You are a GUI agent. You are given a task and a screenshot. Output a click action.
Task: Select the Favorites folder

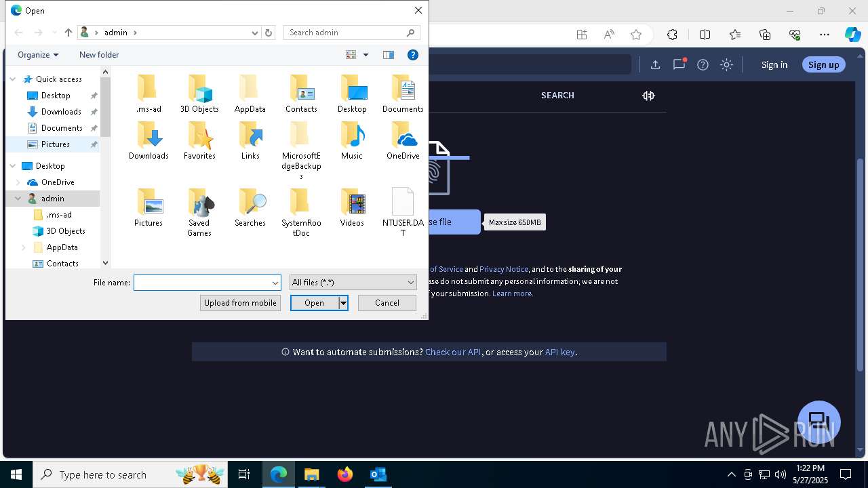199,140
